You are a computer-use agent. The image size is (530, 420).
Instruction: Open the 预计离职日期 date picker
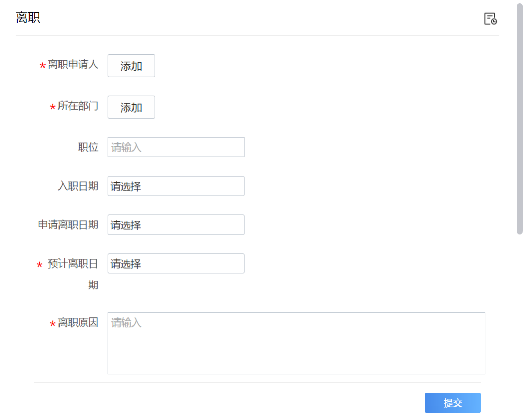coord(176,264)
